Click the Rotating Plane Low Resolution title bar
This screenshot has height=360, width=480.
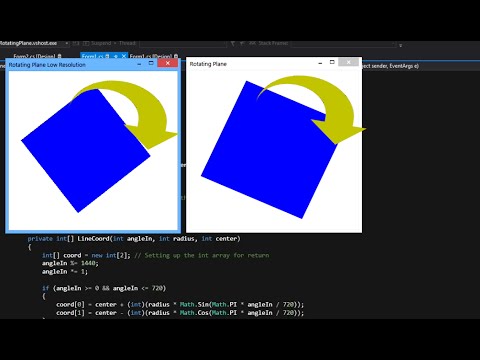(x=93, y=65)
